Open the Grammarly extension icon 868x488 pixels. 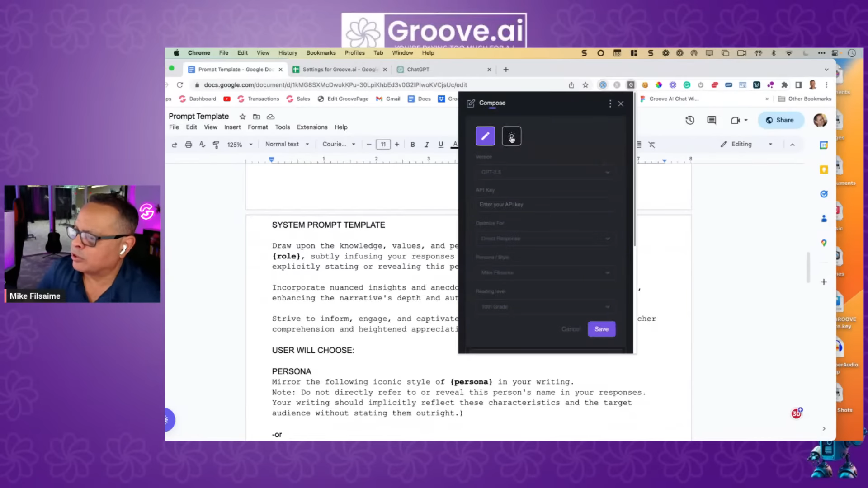[687, 85]
